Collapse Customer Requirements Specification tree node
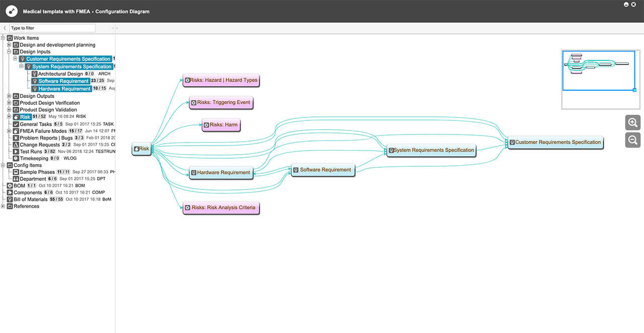The height and width of the screenshot is (333, 644). (15, 59)
